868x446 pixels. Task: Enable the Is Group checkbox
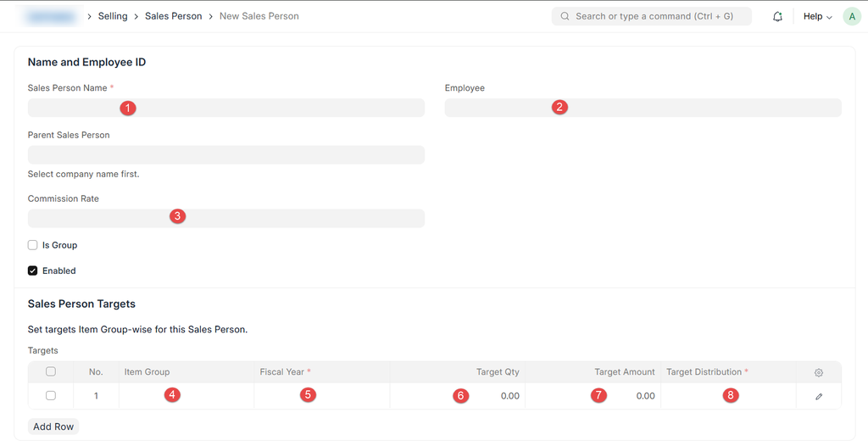coord(33,245)
